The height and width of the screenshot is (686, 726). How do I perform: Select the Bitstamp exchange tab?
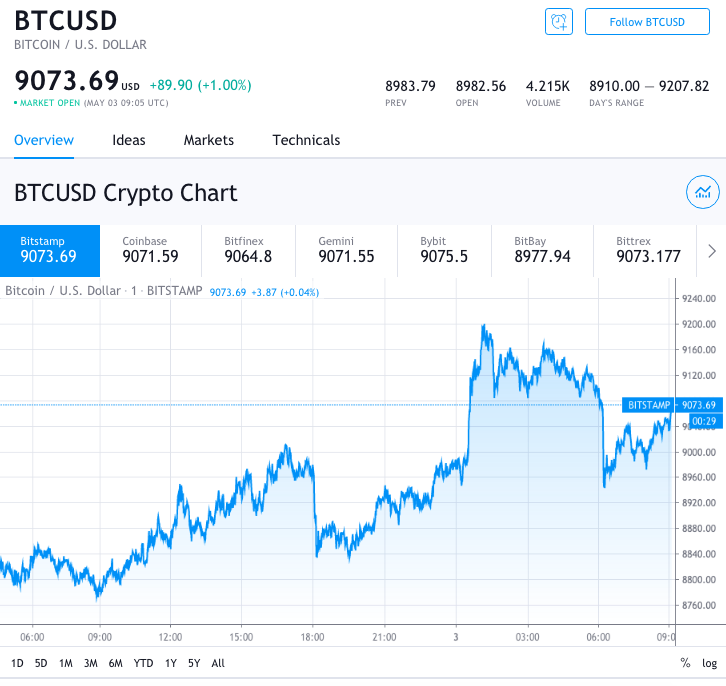tap(50, 251)
